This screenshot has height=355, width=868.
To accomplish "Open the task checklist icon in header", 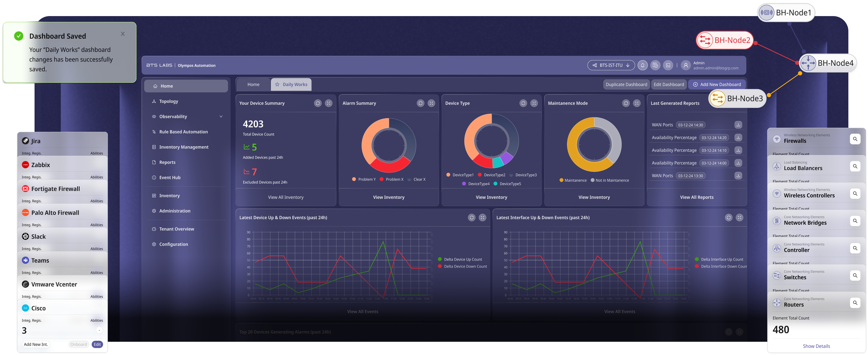I will pyautogui.click(x=655, y=65).
